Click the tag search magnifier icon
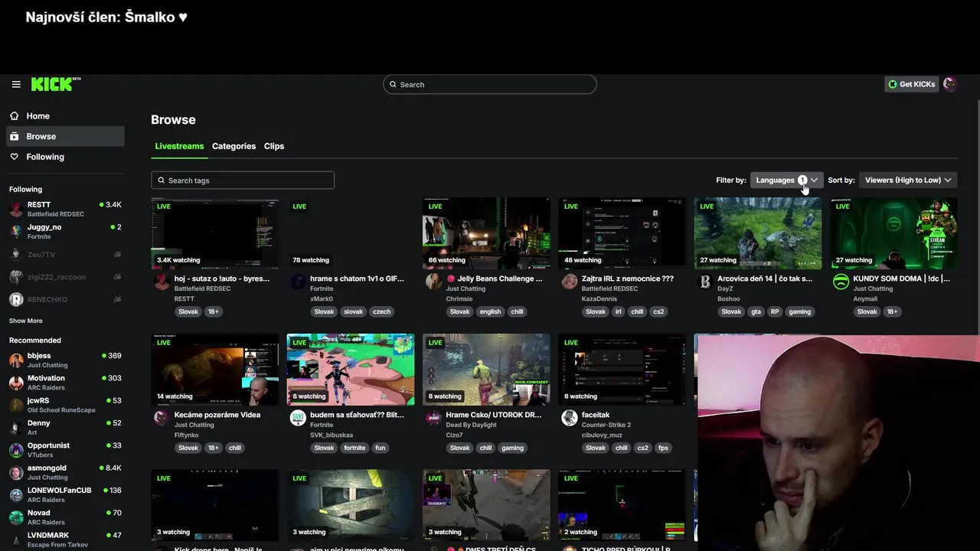Image resolution: width=980 pixels, height=551 pixels. pyautogui.click(x=161, y=181)
